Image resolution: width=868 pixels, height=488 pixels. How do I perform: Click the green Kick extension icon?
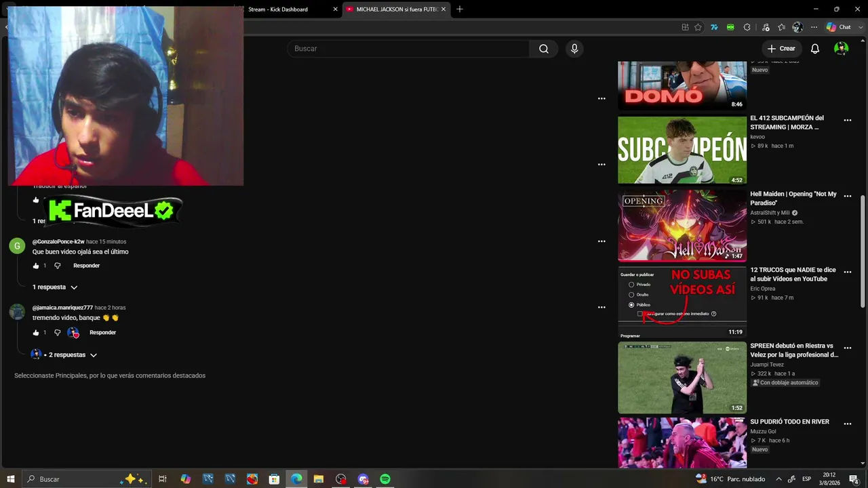pyautogui.click(x=730, y=27)
